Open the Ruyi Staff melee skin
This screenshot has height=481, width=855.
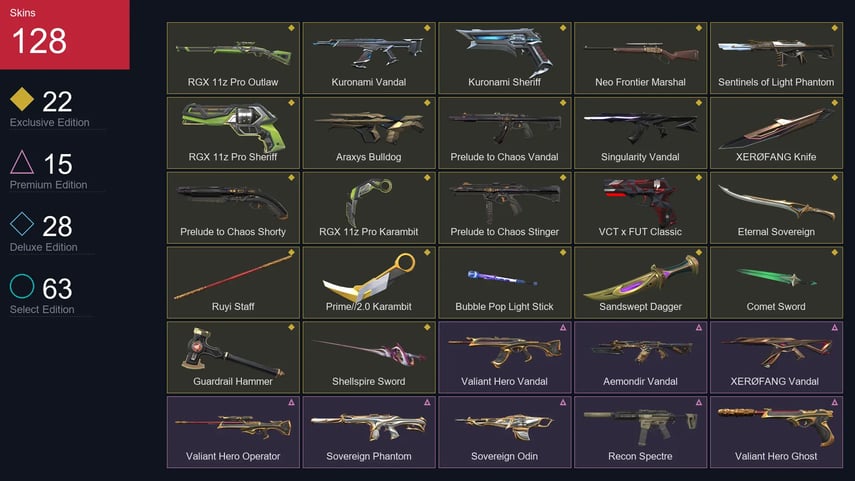tap(233, 282)
